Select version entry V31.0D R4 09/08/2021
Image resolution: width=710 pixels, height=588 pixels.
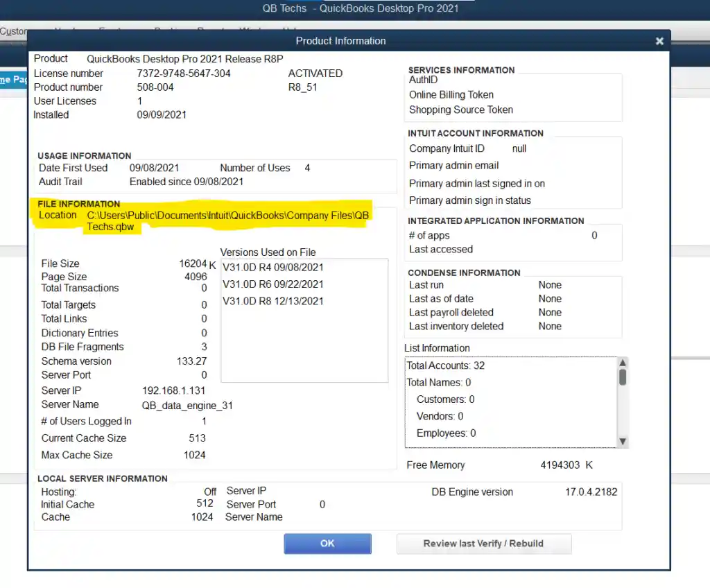tap(273, 267)
